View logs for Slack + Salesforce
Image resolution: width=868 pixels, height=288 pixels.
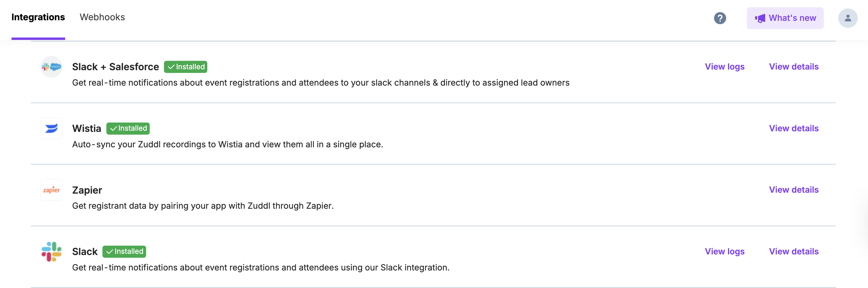pyautogui.click(x=724, y=67)
